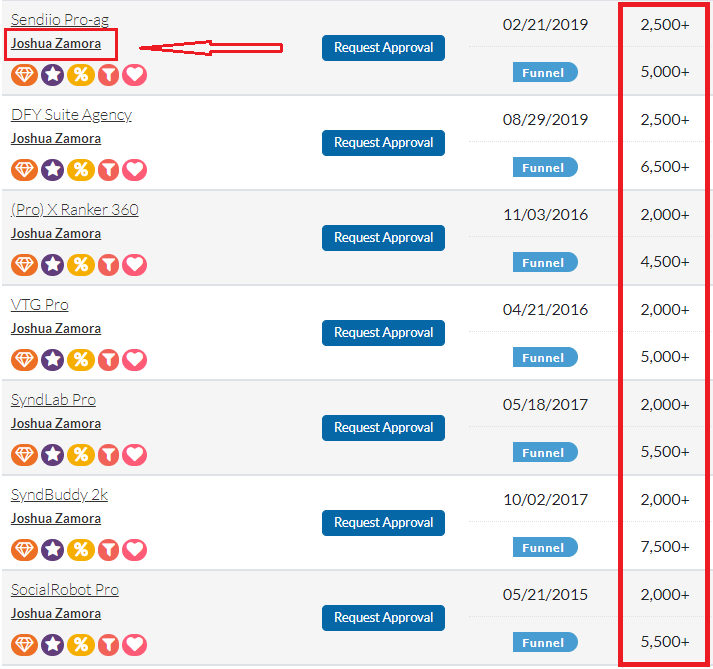
Task: Click the Funnel badge in the 10/02/2017 row
Action: click(x=545, y=548)
